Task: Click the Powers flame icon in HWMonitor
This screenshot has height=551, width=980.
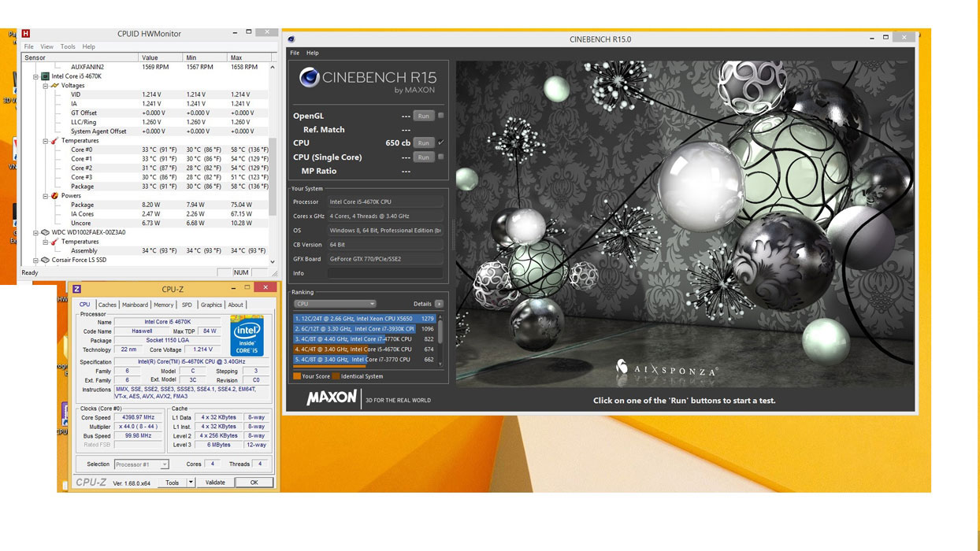Action: tap(54, 196)
